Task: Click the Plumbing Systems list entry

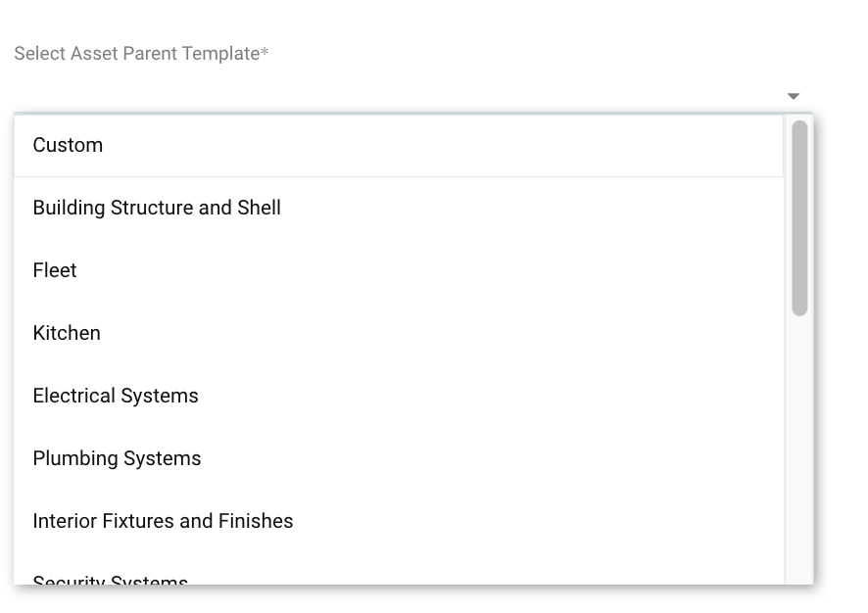Action: click(117, 458)
